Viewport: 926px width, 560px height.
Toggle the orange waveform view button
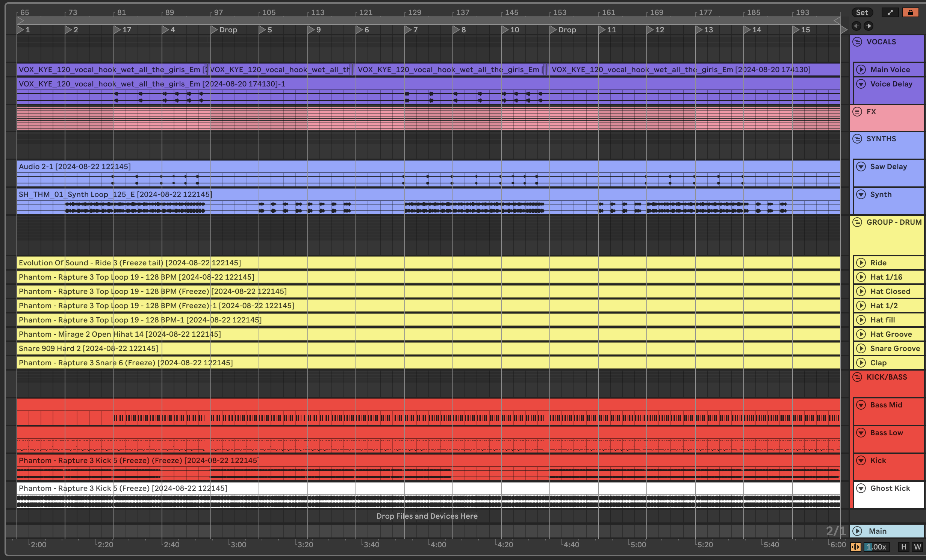point(856,547)
